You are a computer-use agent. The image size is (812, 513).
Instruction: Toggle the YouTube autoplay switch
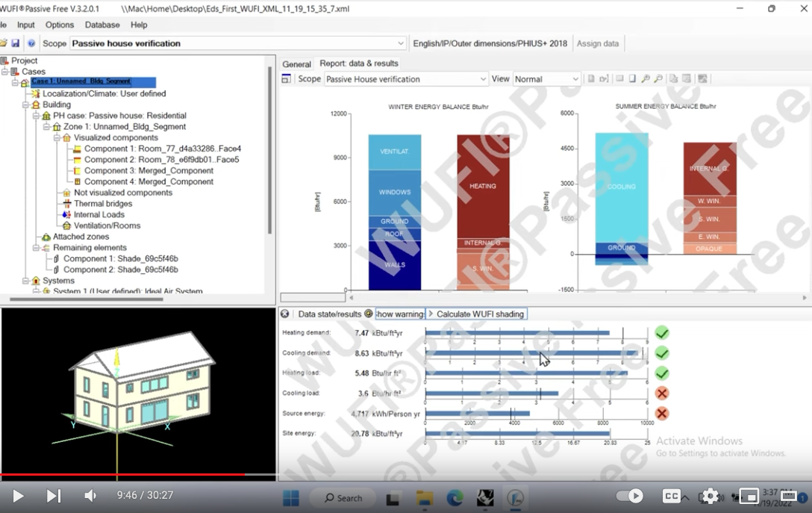[630, 496]
